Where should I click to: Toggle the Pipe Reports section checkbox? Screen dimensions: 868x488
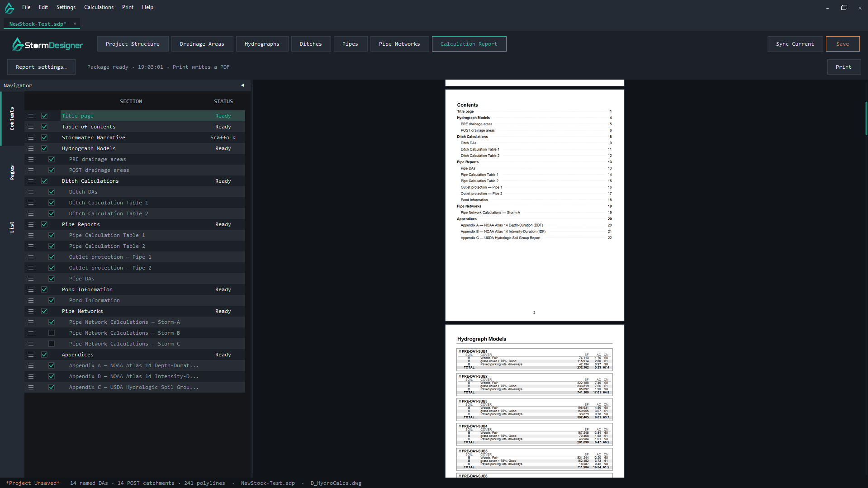pyautogui.click(x=44, y=224)
